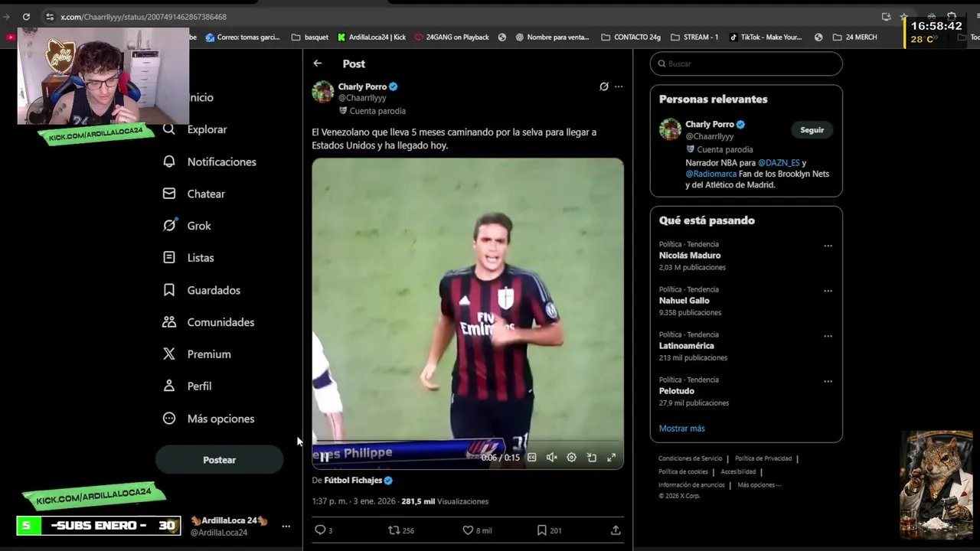Bookmark page with star icon
The image size is (980, 551).
click(x=904, y=16)
